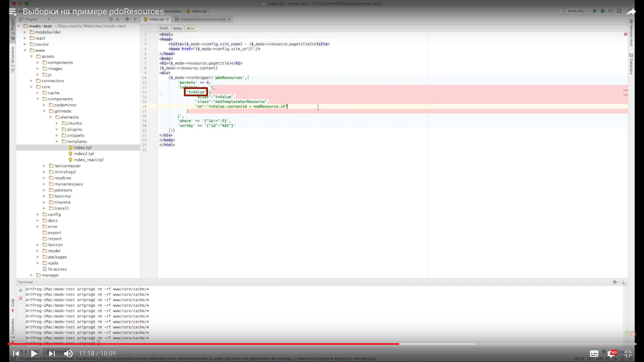Expand the snippets folder

click(x=57, y=135)
